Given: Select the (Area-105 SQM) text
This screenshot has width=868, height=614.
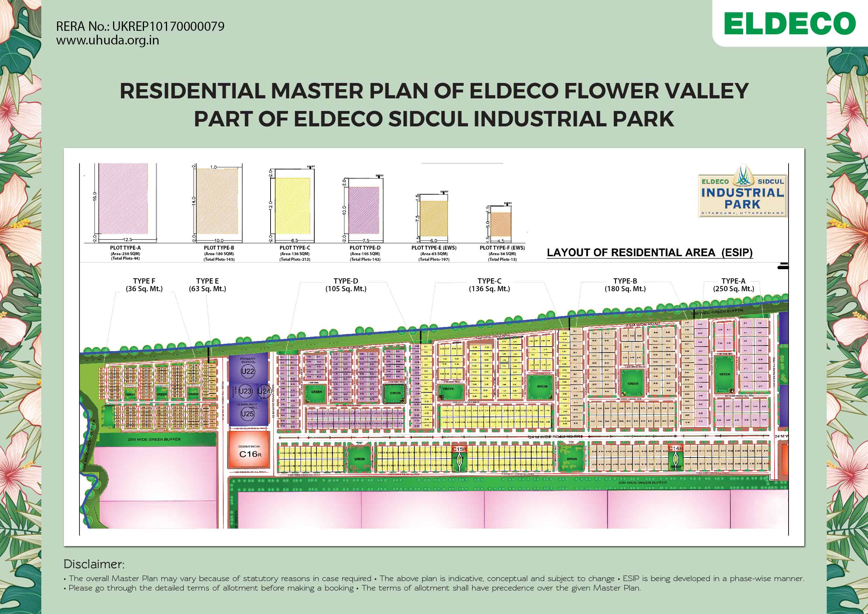Looking at the screenshot, I should pos(365,254).
